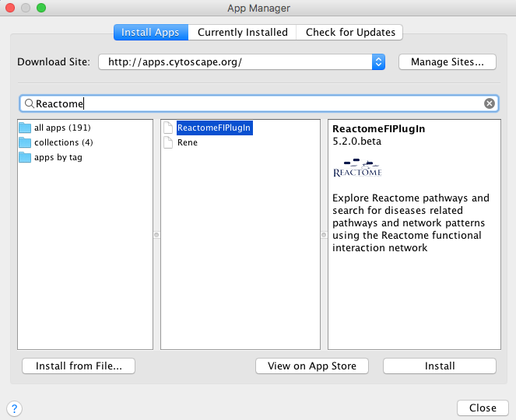Click the red window close button
Viewport: 516px width, 420px height.
(x=10, y=8)
